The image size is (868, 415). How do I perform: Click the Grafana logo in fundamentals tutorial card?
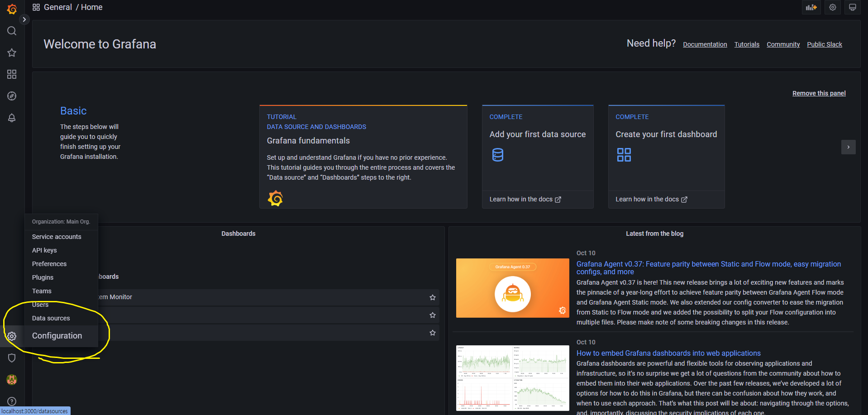(275, 198)
